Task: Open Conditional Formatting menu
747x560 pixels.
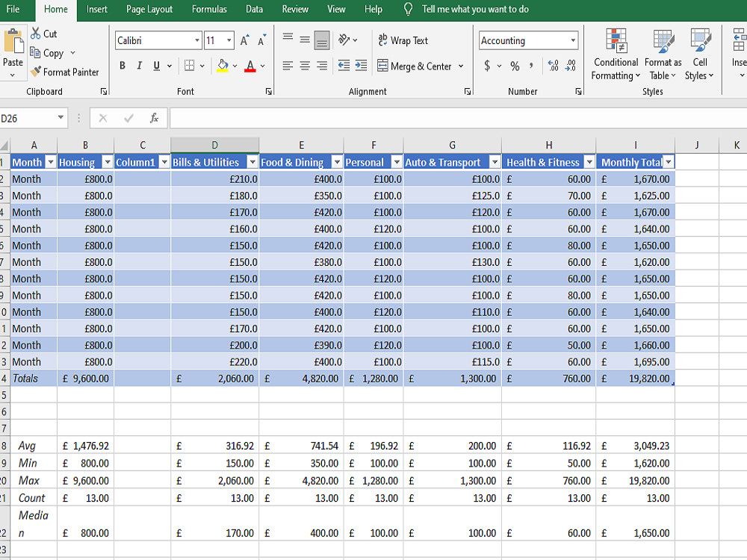Action: pyautogui.click(x=616, y=55)
